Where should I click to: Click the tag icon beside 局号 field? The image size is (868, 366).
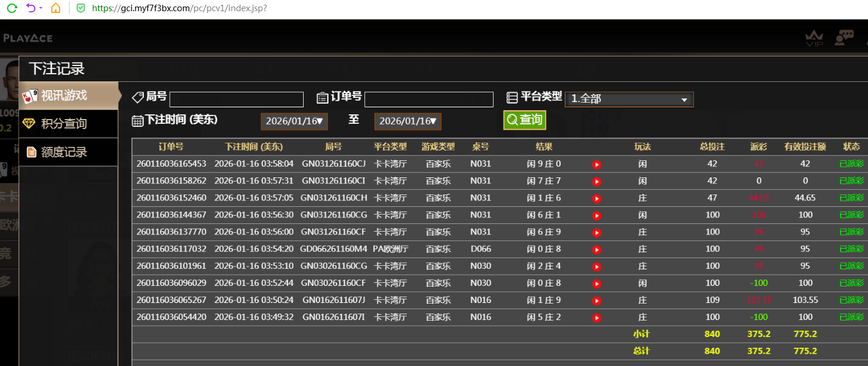pos(138,97)
